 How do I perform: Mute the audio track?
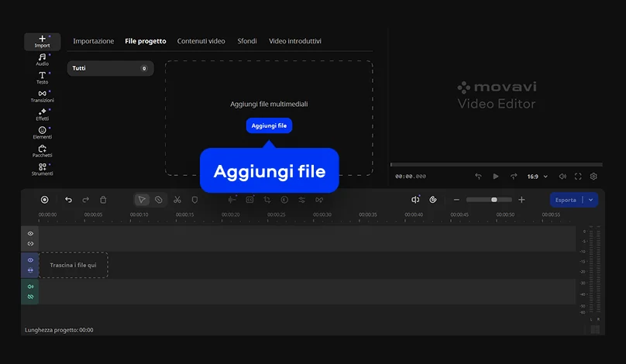coord(30,287)
